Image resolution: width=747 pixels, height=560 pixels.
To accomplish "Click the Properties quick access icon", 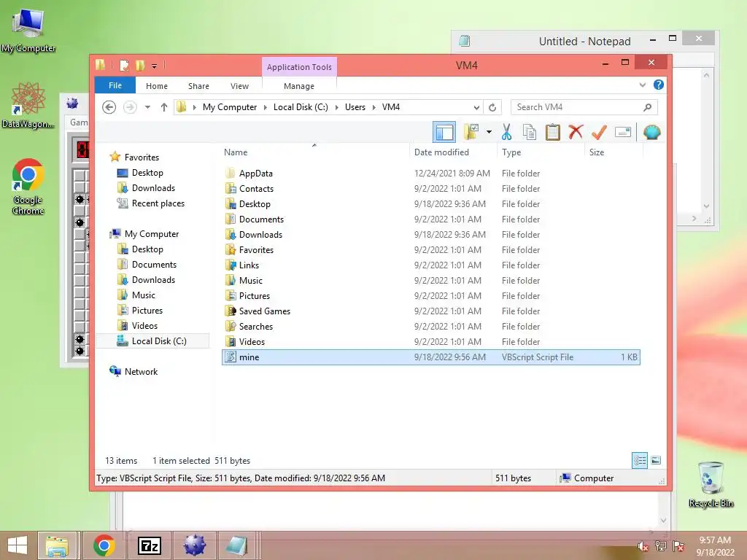I will pyautogui.click(x=124, y=65).
